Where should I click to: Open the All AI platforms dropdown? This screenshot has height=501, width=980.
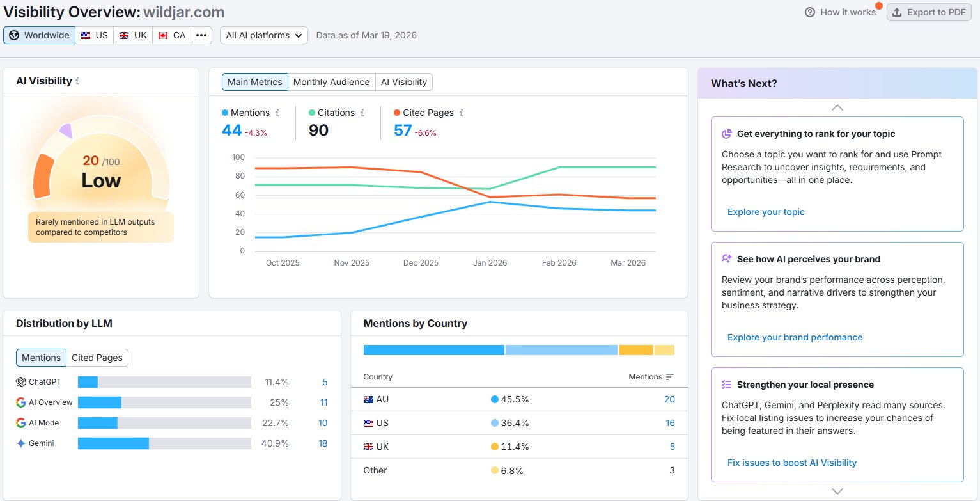coord(264,35)
